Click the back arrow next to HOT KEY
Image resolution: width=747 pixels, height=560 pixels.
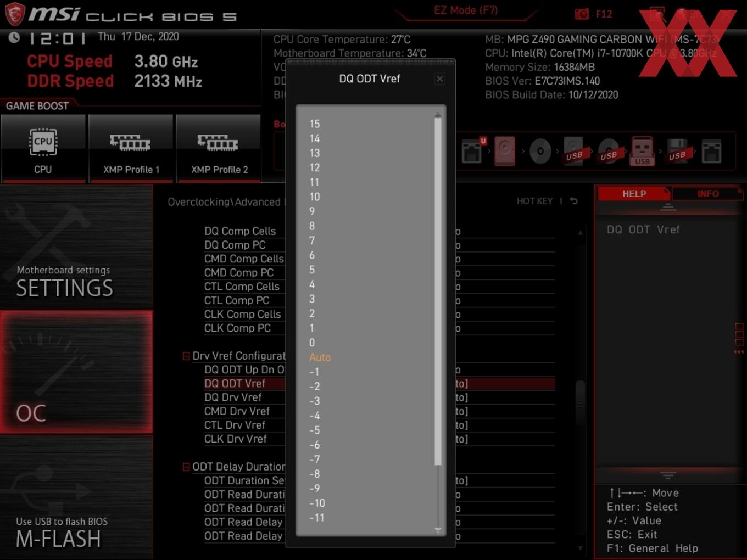(x=573, y=201)
